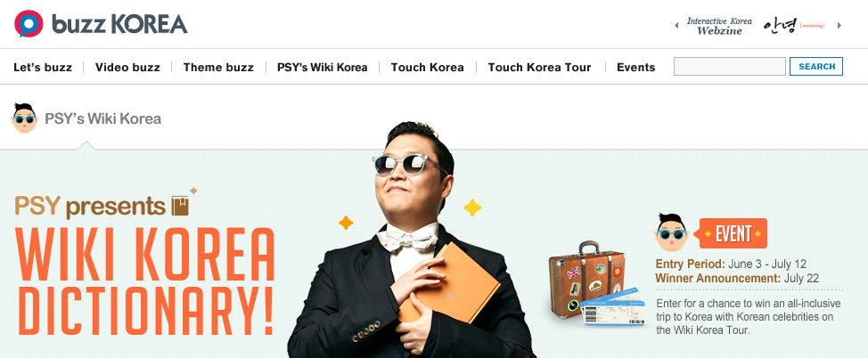Open the Touch Korea Tour page
This screenshot has height=358, width=868.
[539, 68]
